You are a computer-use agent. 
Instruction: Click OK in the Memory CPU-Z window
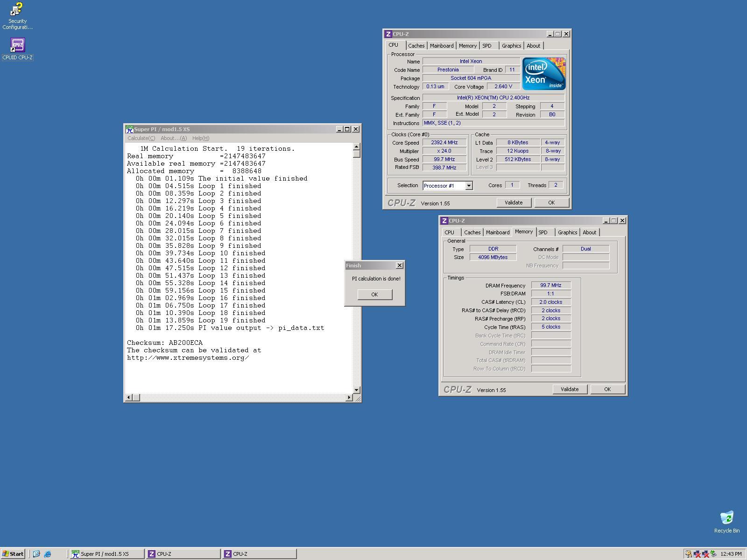tap(607, 389)
